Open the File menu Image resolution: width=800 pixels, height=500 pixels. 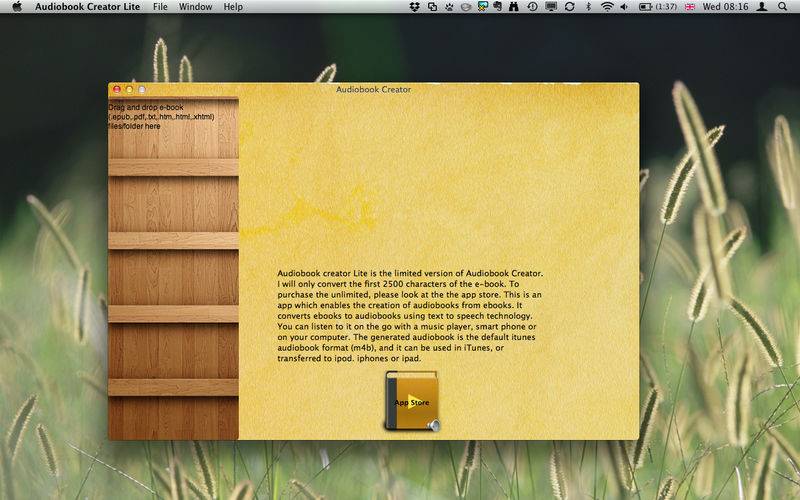160,7
